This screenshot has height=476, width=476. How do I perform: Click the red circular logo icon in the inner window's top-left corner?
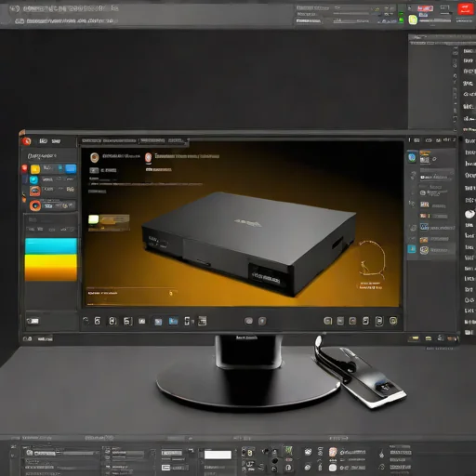[x=26, y=141]
